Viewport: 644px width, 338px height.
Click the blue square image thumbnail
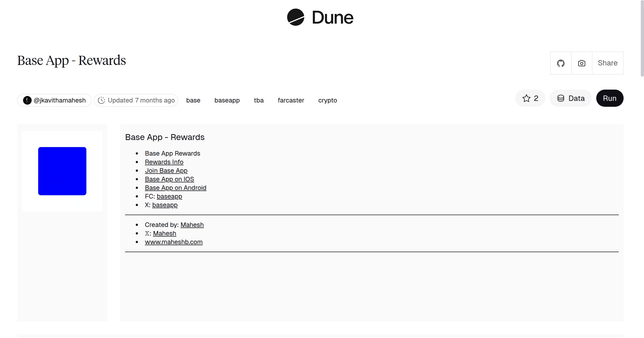62,171
